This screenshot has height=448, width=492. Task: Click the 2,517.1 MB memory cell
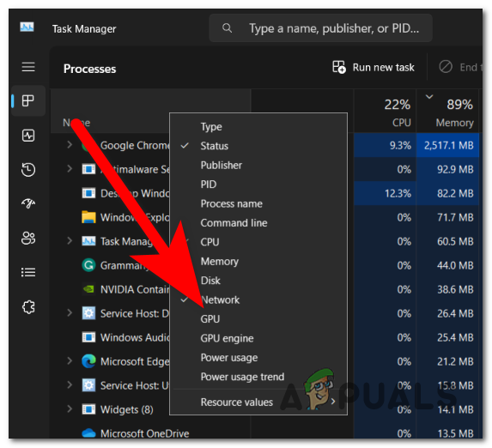click(447, 145)
